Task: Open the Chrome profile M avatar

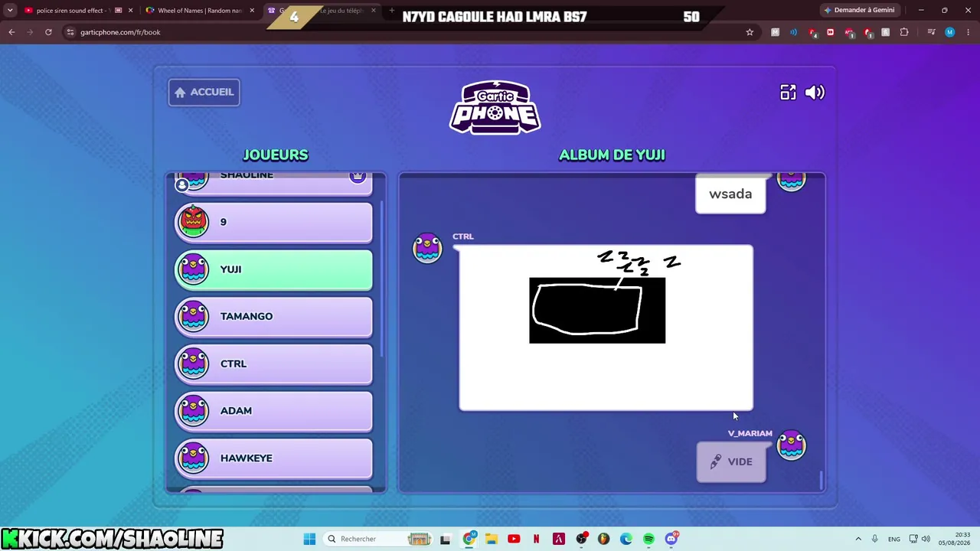Action: (x=949, y=32)
